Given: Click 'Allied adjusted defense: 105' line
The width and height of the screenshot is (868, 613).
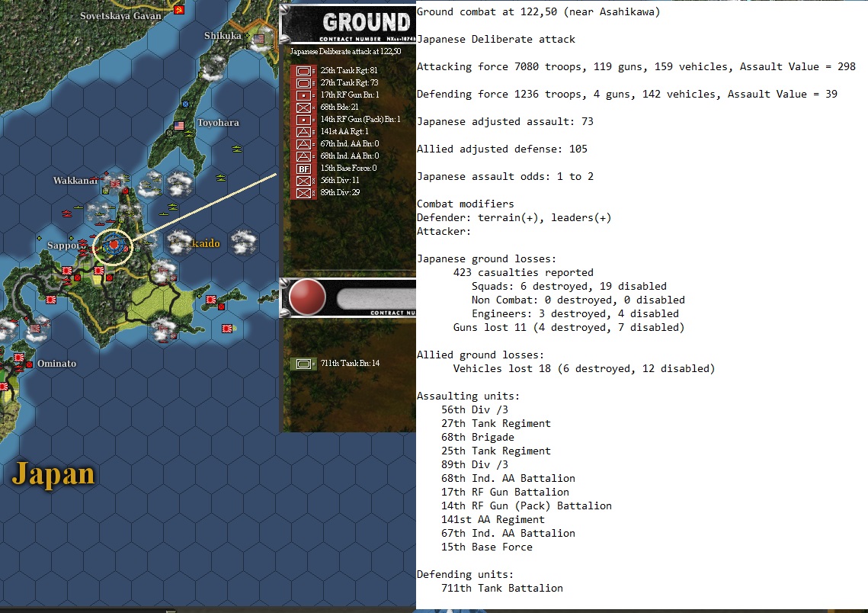Looking at the screenshot, I should (502, 149).
